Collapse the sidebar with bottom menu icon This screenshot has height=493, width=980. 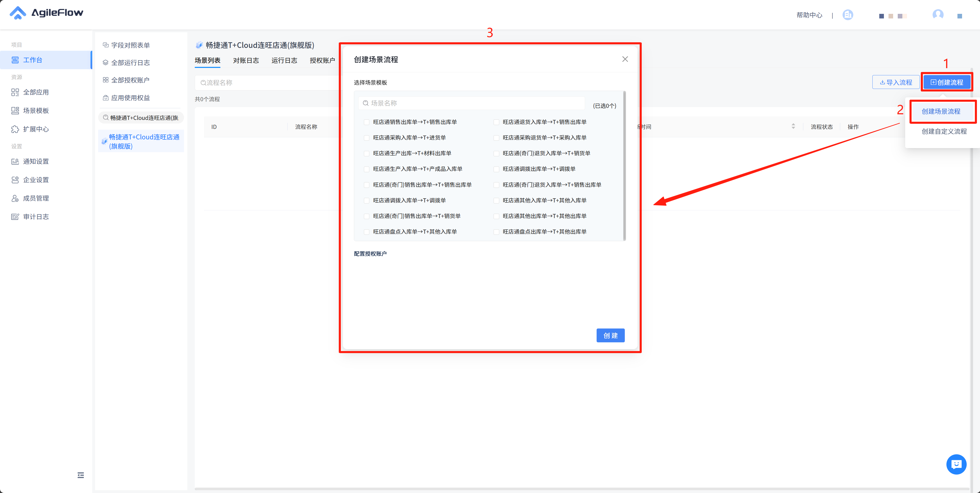tap(81, 475)
